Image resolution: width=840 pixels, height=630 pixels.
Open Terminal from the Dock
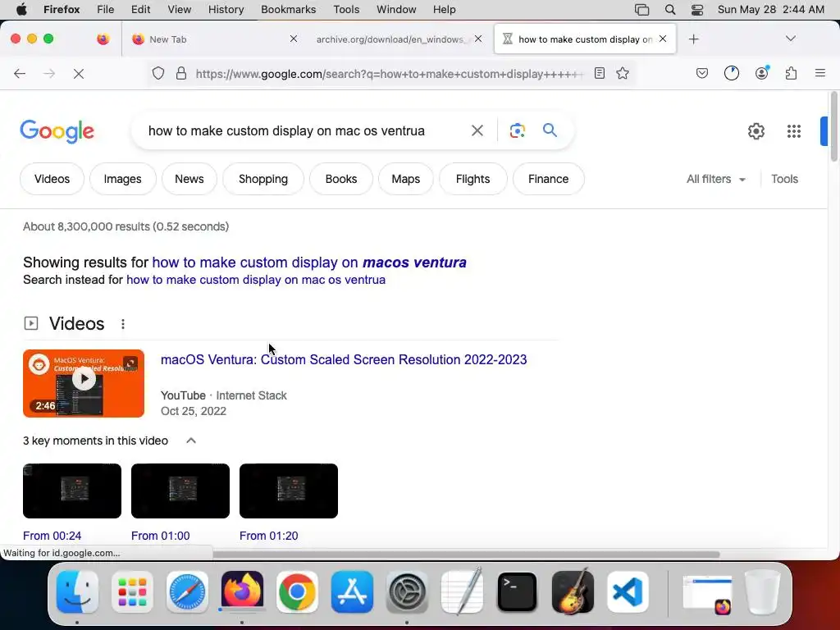click(517, 592)
